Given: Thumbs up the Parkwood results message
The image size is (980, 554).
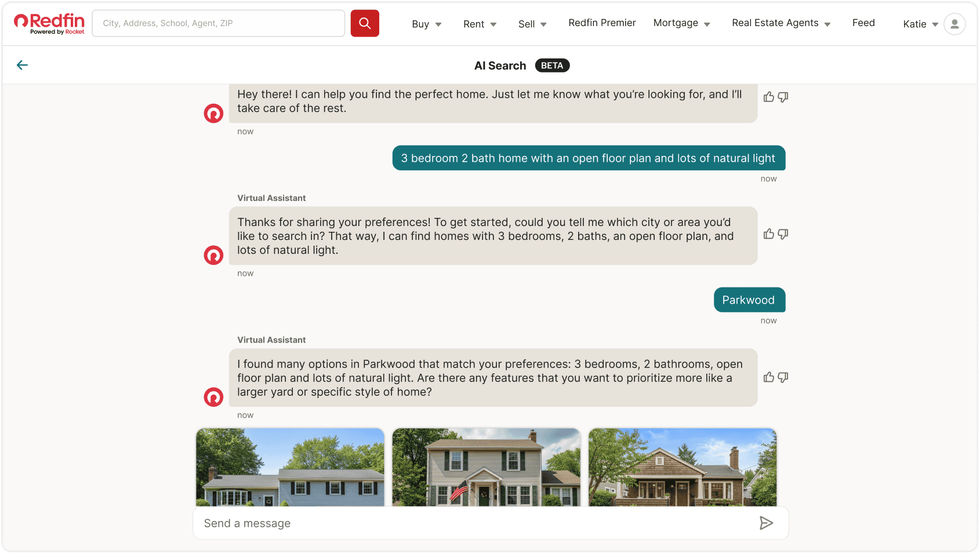Looking at the screenshot, I should tap(769, 377).
